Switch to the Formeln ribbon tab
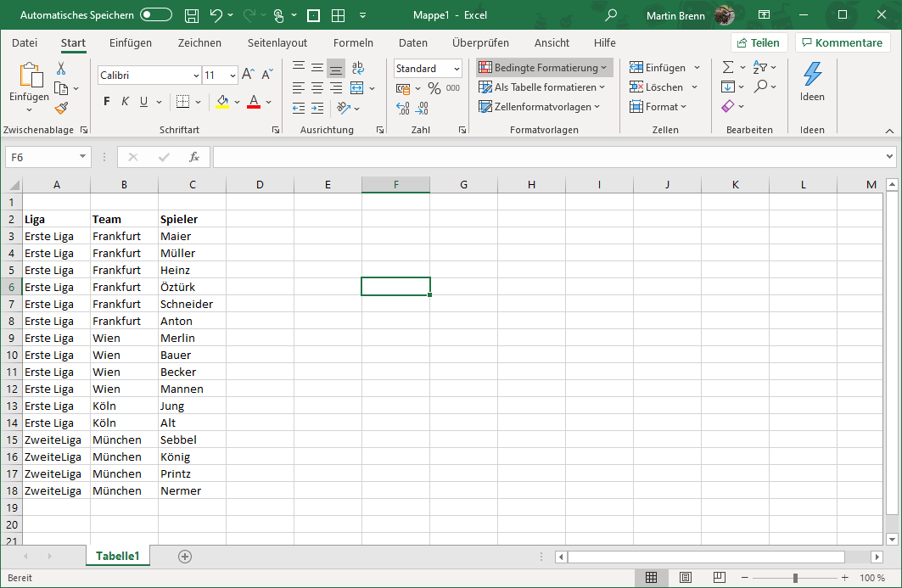Image resolution: width=902 pixels, height=588 pixels. coord(354,42)
